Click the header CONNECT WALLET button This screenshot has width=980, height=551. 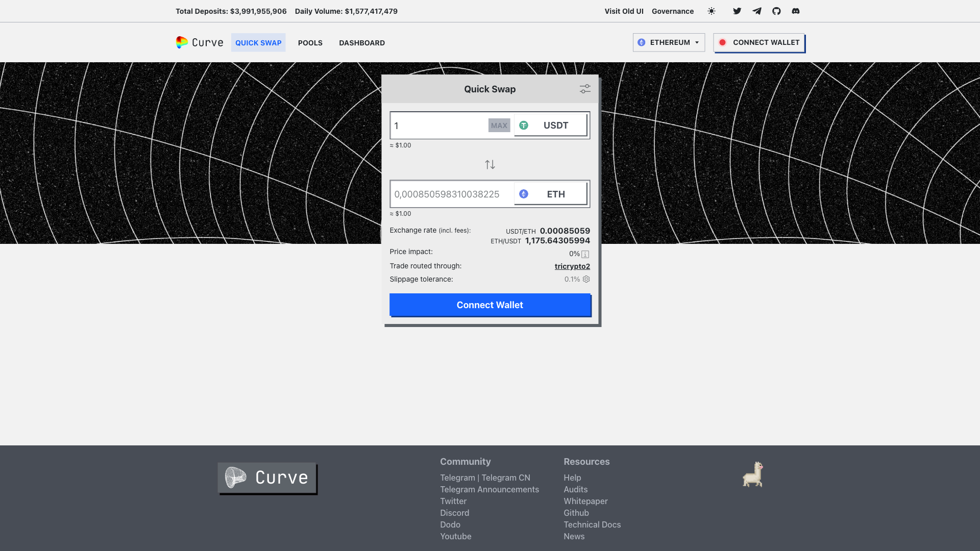tap(759, 42)
